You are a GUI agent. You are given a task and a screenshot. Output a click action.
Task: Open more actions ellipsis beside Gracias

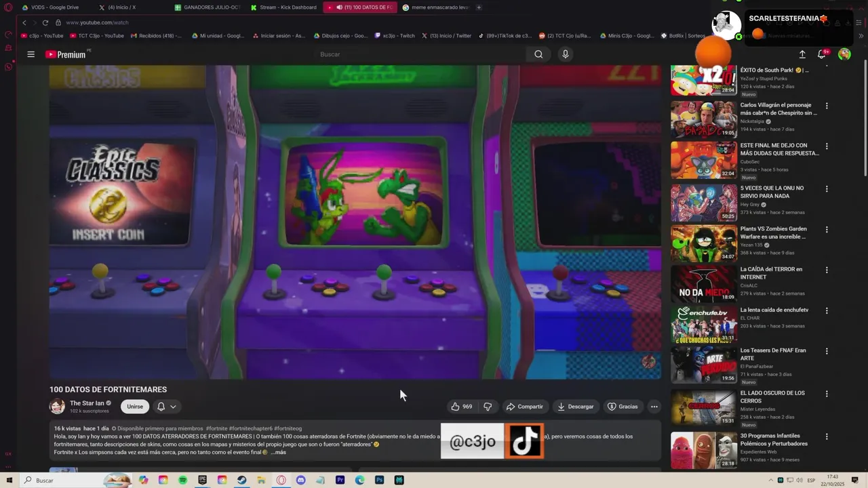click(654, 407)
